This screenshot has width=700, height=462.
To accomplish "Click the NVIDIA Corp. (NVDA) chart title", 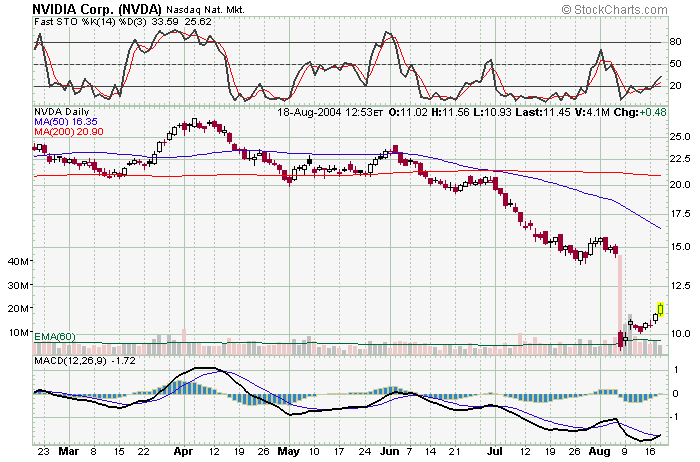I will pyautogui.click(x=97, y=8).
